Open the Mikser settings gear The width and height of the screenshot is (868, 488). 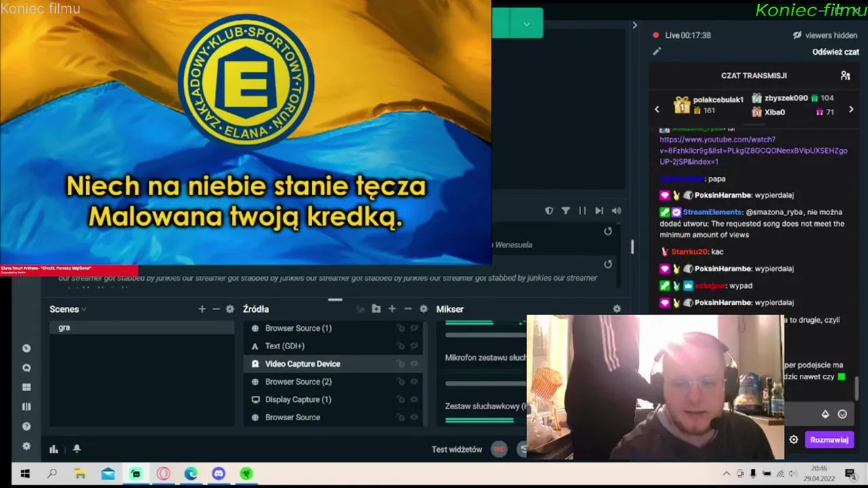(616, 309)
